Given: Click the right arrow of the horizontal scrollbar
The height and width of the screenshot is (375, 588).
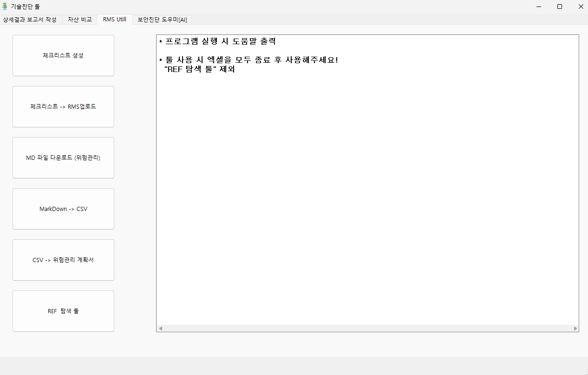Looking at the screenshot, I should 575,329.
